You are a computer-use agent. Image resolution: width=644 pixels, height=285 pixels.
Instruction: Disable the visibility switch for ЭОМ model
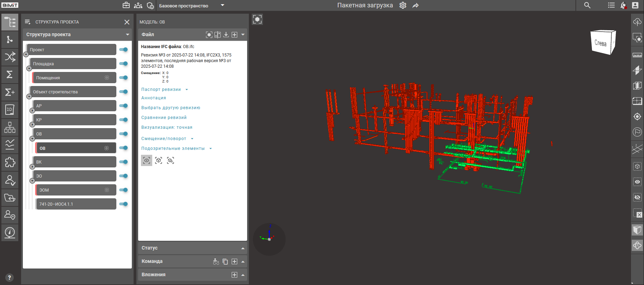pos(123,190)
